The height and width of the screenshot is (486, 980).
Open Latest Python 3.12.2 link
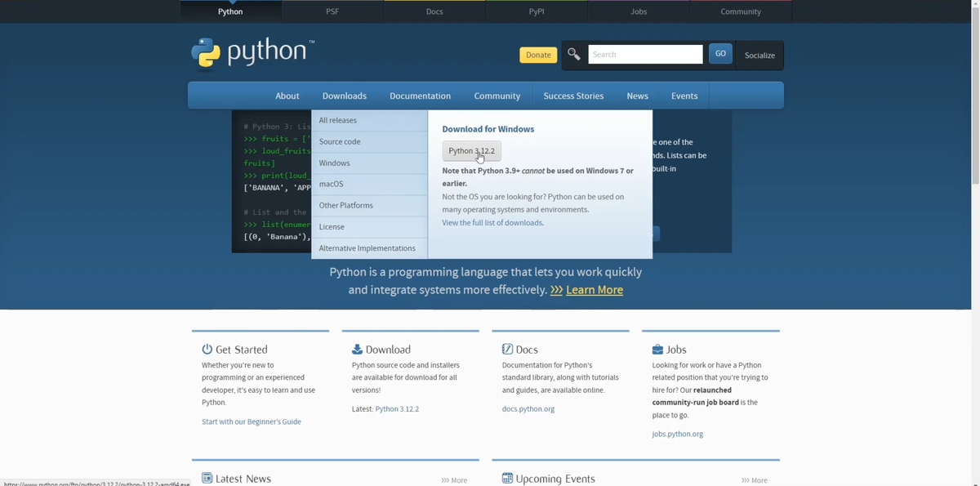pos(397,408)
